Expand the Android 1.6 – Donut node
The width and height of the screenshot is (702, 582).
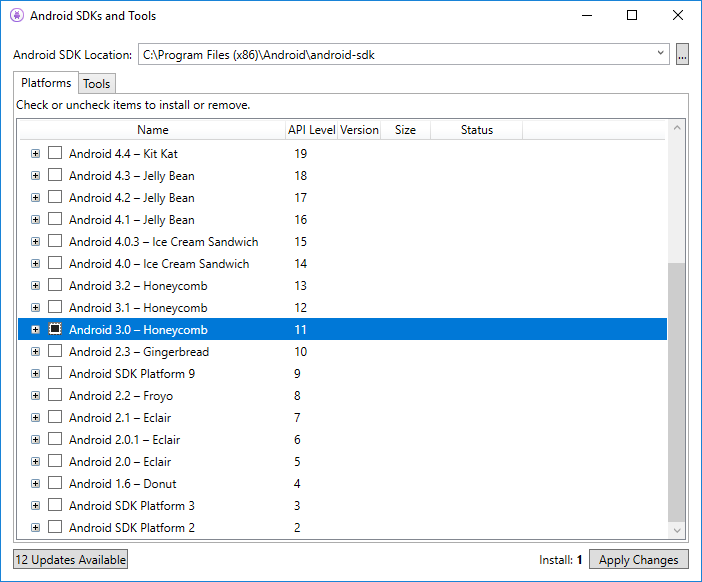click(x=35, y=484)
